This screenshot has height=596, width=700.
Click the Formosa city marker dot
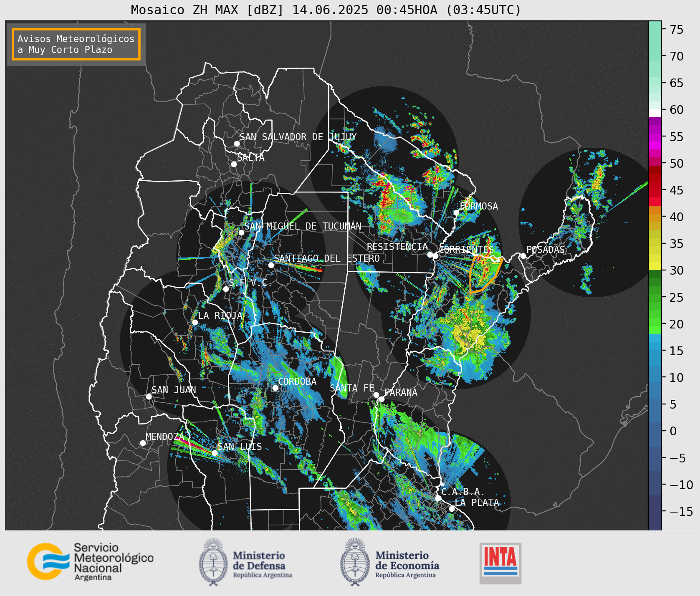coord(457,212)
